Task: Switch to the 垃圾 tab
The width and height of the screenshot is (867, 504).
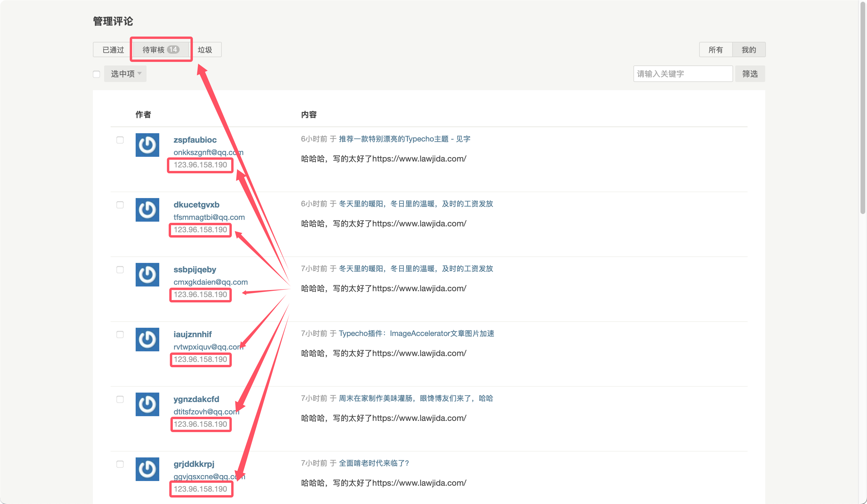Action: pyautogui.click(x=205, y=50)
